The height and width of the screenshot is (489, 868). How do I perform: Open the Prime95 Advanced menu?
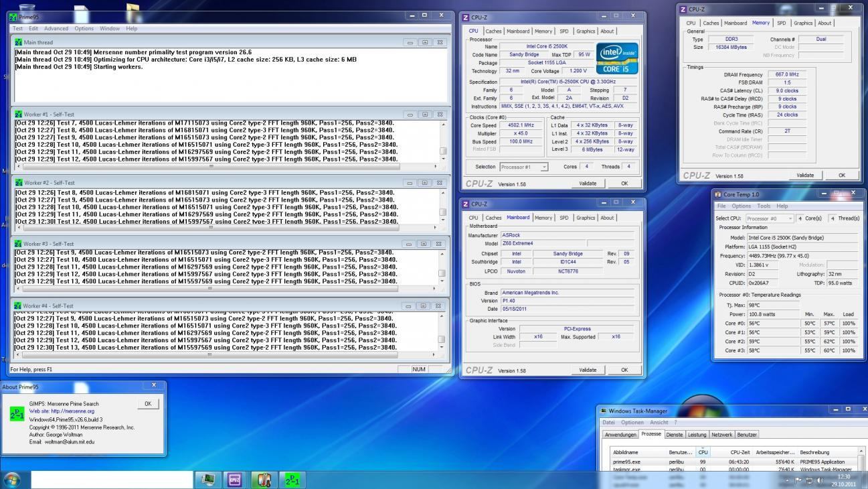pos(56,28)
